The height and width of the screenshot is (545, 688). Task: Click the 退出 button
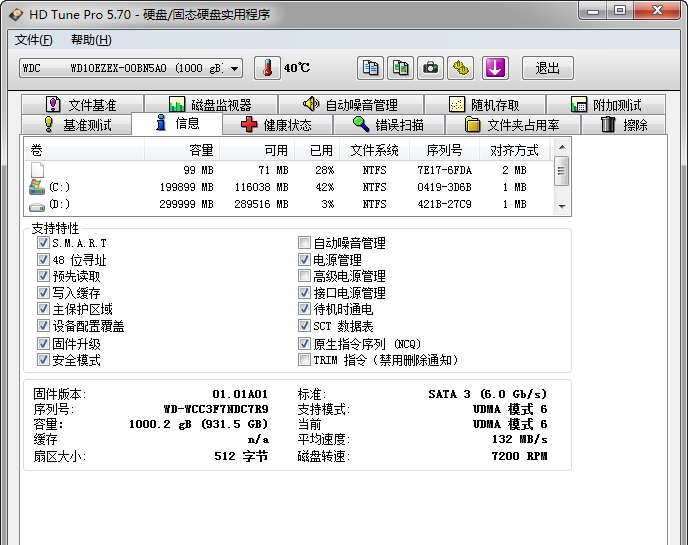(x=548, y=68)
